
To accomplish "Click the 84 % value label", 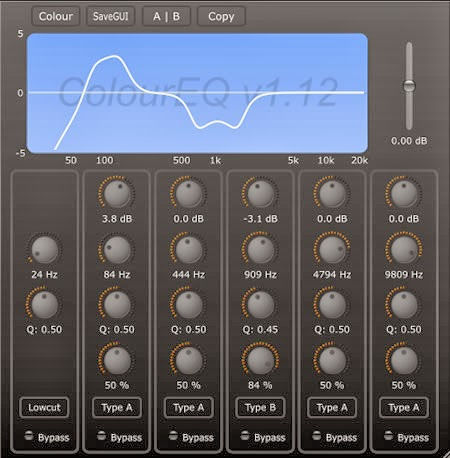I will coord(260,385).
